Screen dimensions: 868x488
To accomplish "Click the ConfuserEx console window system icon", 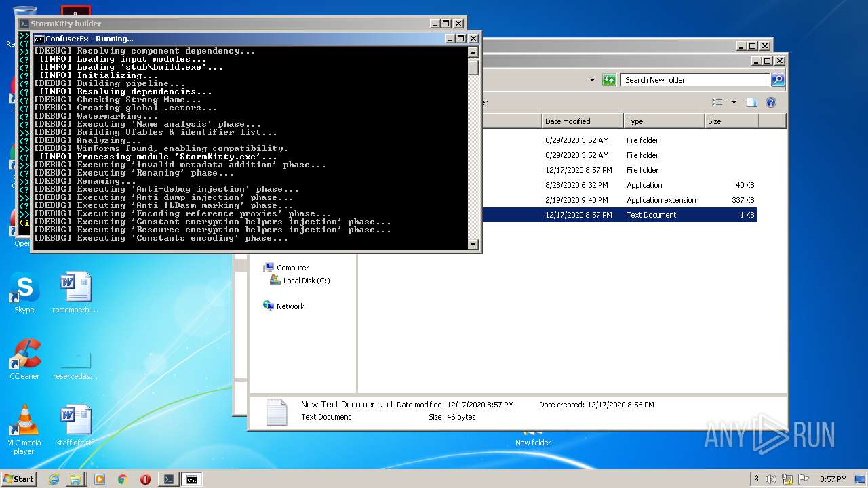I will (39, 39).
